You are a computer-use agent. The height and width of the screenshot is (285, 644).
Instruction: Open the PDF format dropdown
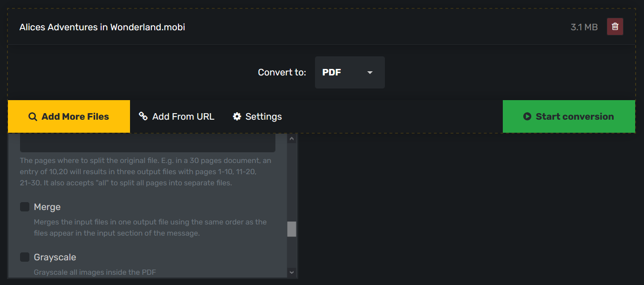coord(349,73)
